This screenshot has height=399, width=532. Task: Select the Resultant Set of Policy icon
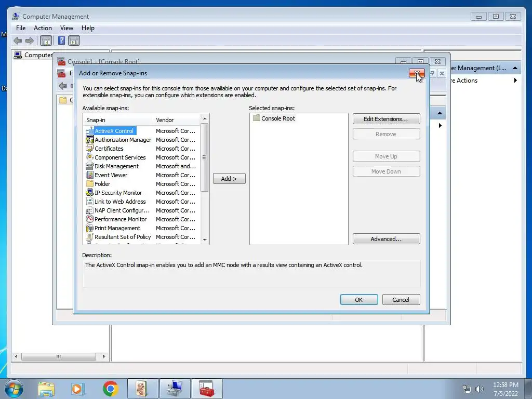[89, 237]
